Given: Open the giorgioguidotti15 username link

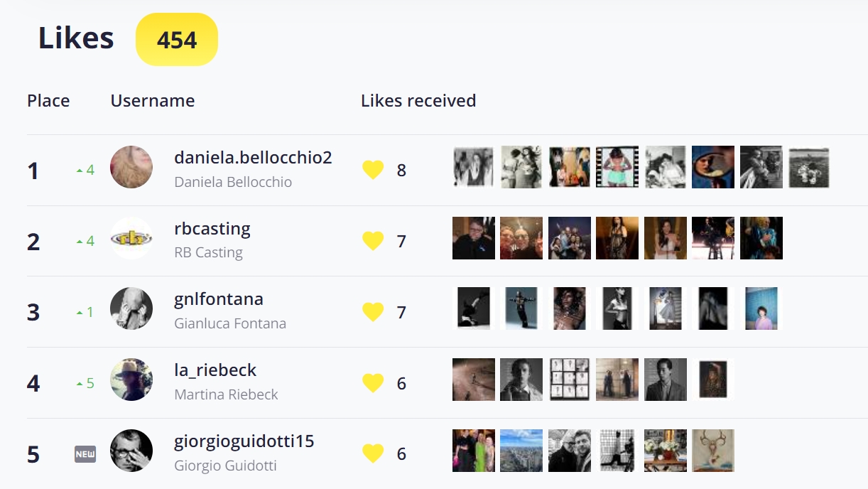Looking at the screenshot, I should tap(244, 441).
